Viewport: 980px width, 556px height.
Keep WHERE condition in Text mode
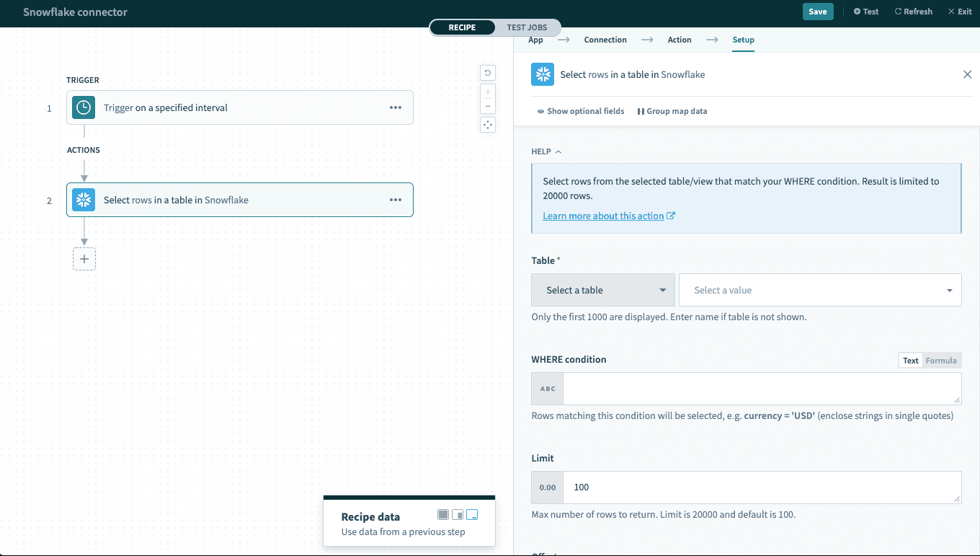pyautogui.click(x=910, y=360)
